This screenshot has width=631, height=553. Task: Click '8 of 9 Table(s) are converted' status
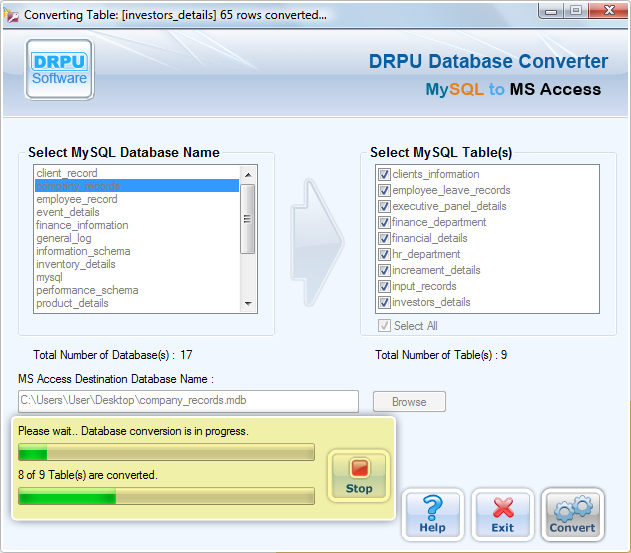(x=88, y=475)
